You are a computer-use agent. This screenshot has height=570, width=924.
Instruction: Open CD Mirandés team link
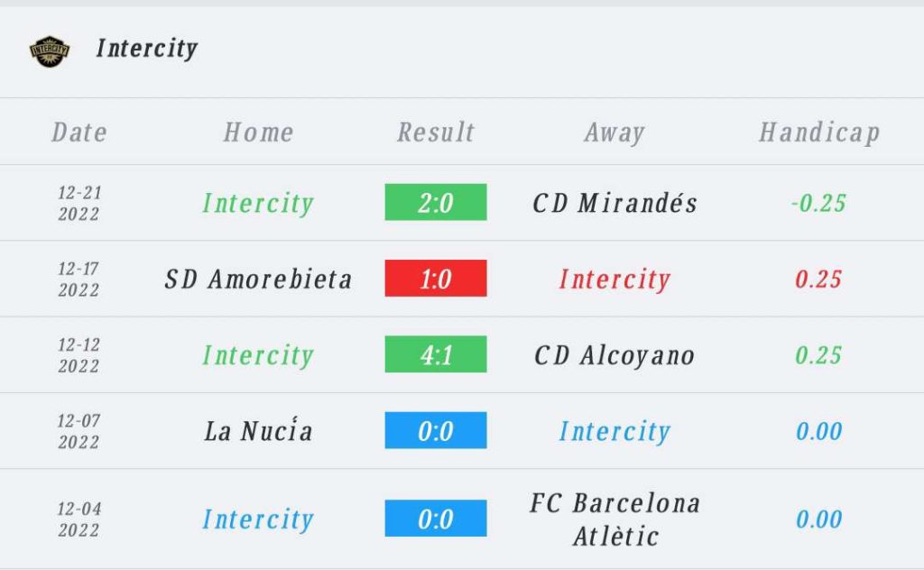(x=614, y=203)
